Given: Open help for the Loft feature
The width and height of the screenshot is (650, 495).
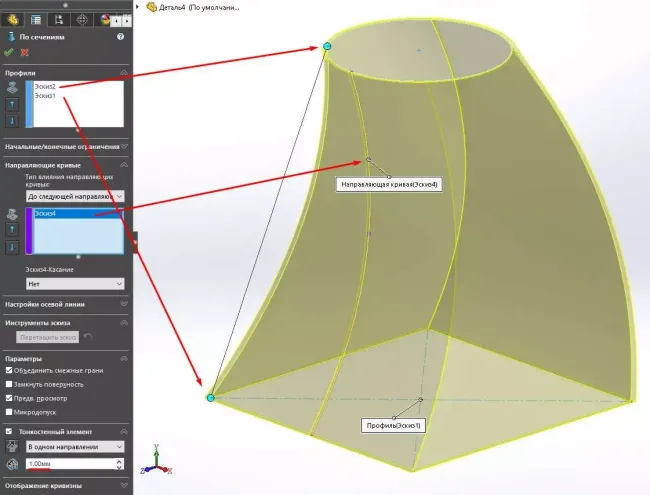Looking at the screenshot, I should (x=120, y=36).
